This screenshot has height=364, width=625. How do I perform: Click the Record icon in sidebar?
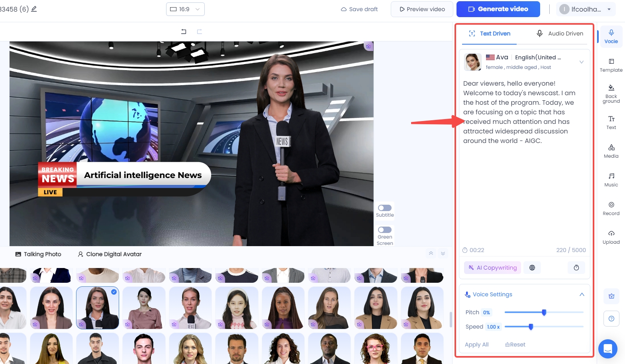click(611, 208)
